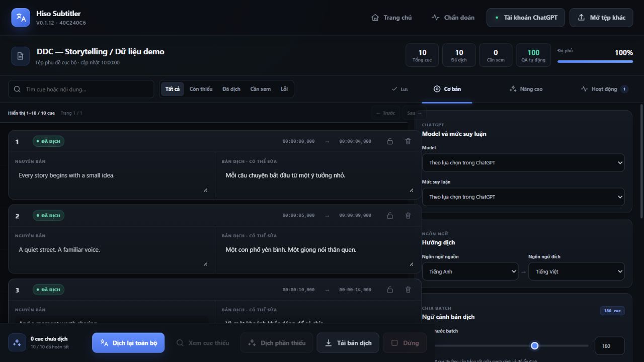Toggle the lock icon on cue 3

[390, 290]
